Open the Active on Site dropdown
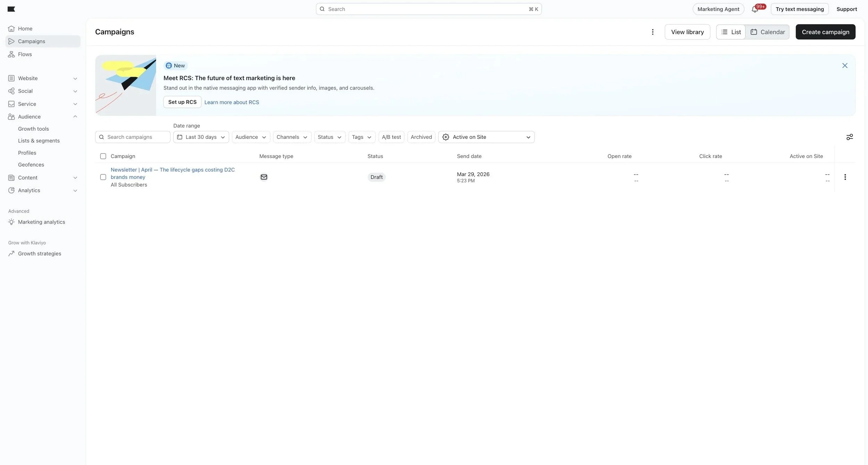Image resolution: width=868 pixels, height=465 pixels. pyautogui.click(x=486, y=137)
